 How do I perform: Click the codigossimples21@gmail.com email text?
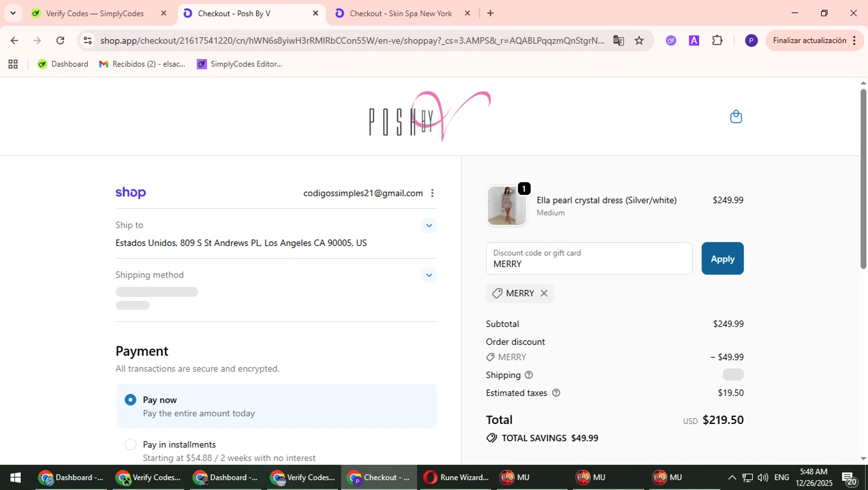[x=363, y=193]
